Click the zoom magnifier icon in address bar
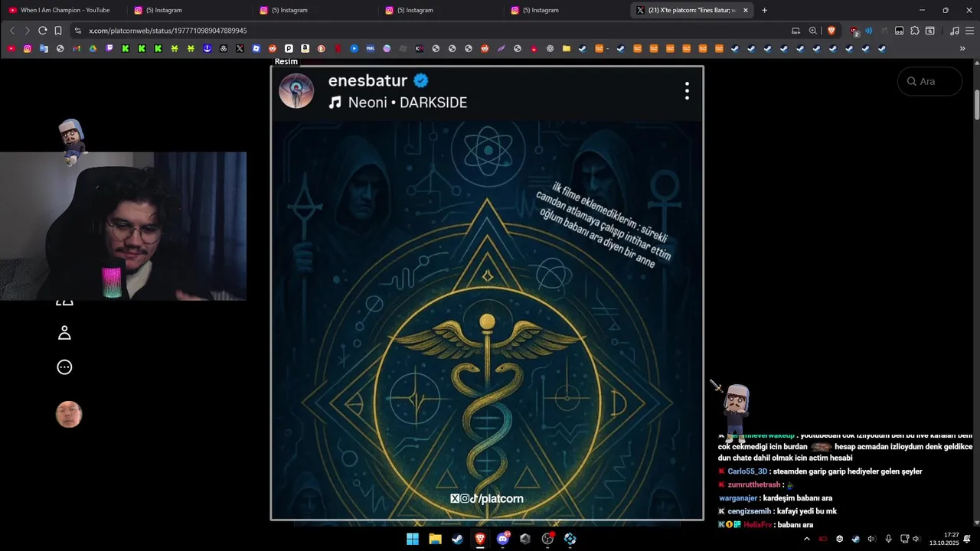This screenshot has width=980, height=551. tap(813, 31)
